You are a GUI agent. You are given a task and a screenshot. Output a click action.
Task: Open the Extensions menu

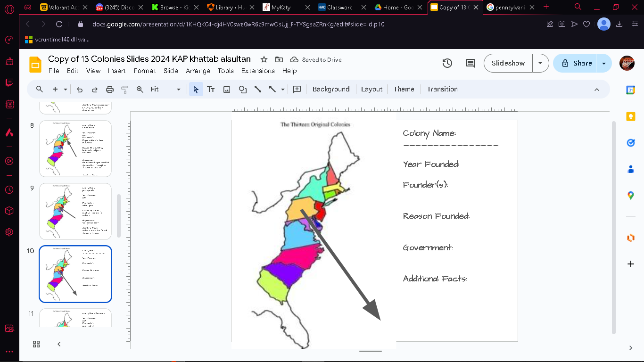click(258, 71)
